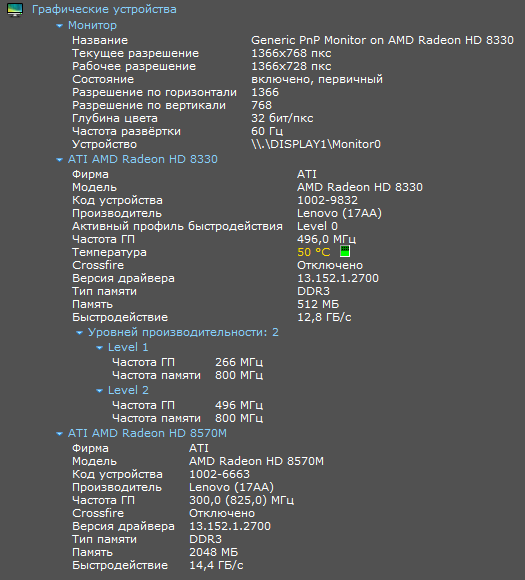
Task: Select the \\.\DISPLAY1\Monitor0 device value
Action: click(316, 144)
